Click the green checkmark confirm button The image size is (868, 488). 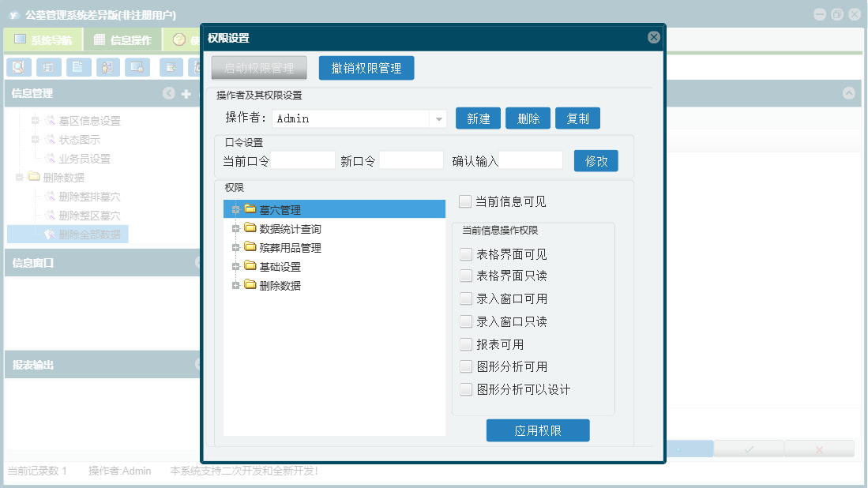point(749,449)
